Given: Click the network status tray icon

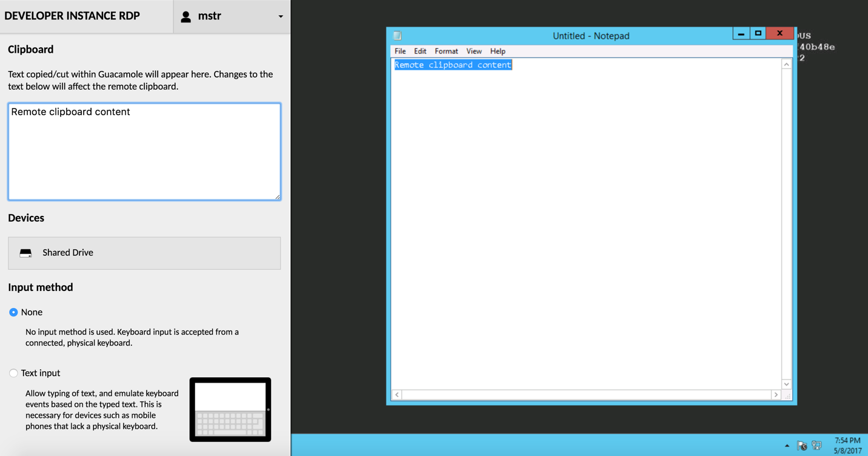Looking at the screenshot, I should tap(817, 445).
